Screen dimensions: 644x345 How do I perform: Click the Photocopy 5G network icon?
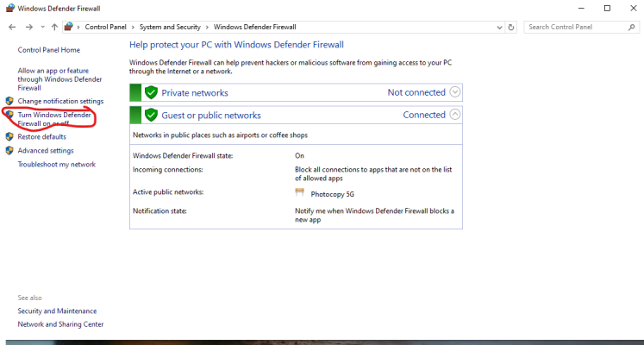(300, 192)
